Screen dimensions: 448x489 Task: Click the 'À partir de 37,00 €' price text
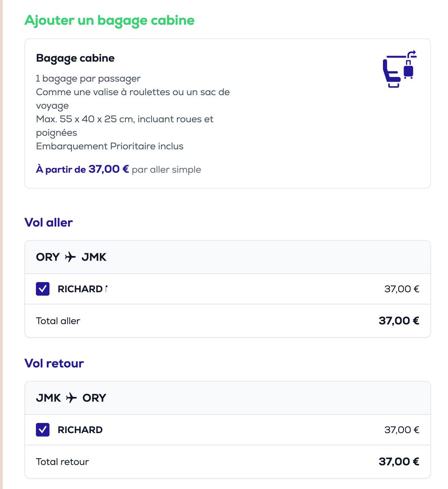tap(82, 169)
